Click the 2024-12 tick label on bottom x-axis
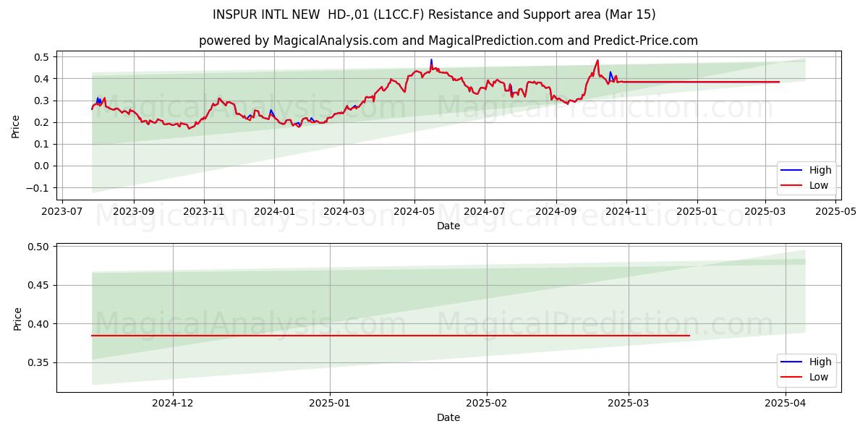Viewport: 868px width, 434px height. [173, 404]
